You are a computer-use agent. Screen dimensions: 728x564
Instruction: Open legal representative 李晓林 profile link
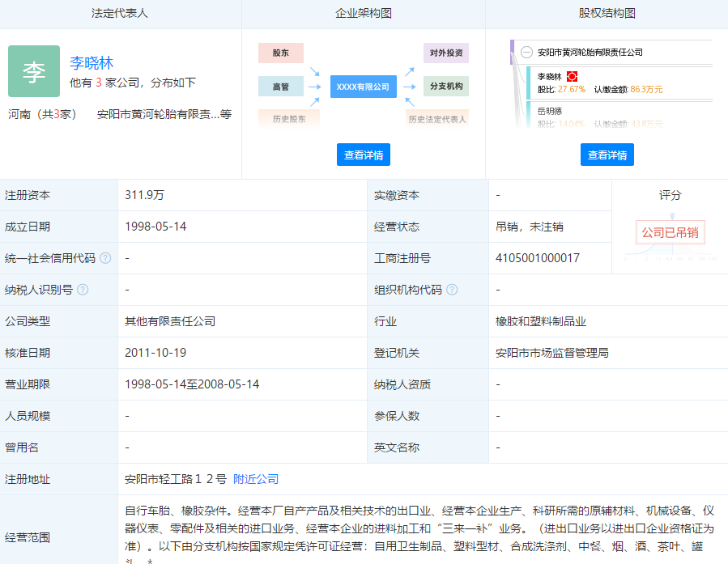[x=92, y=63]
